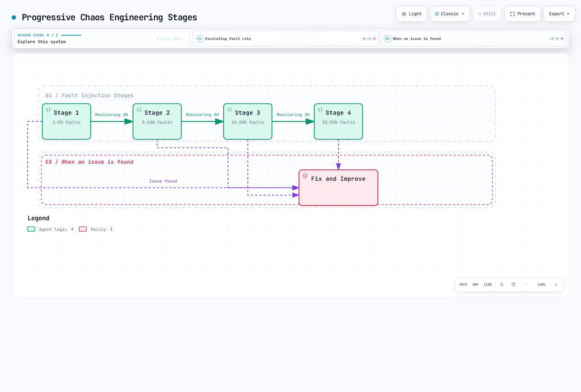
Task: Reset zoom via 100% label
Action: click(x=541, y=285)
